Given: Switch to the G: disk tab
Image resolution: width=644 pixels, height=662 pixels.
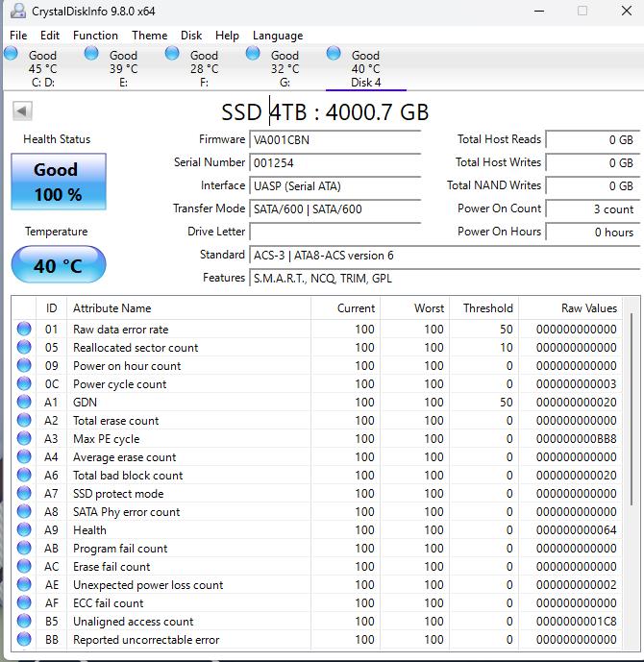Looking at the screenshot, I should tap(285, 68).
